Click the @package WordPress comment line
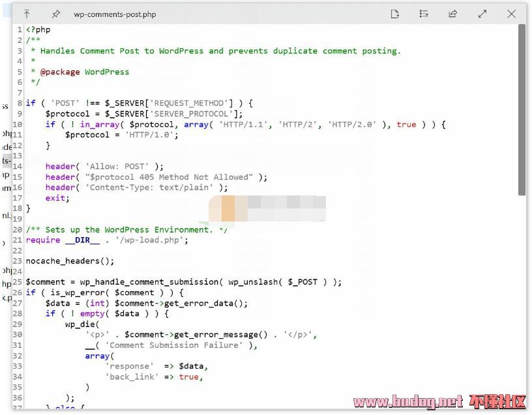This screenshot has height=415, width=532. [84, 72]
